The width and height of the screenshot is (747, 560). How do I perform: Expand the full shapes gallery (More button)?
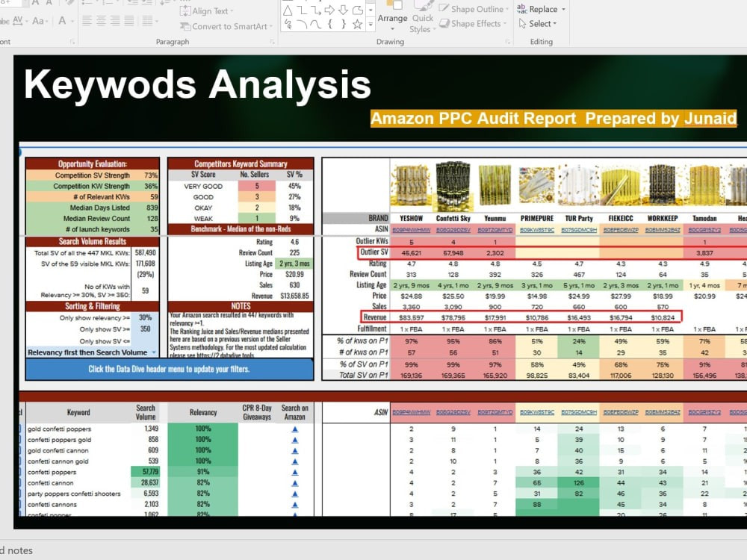pos(371,25)
